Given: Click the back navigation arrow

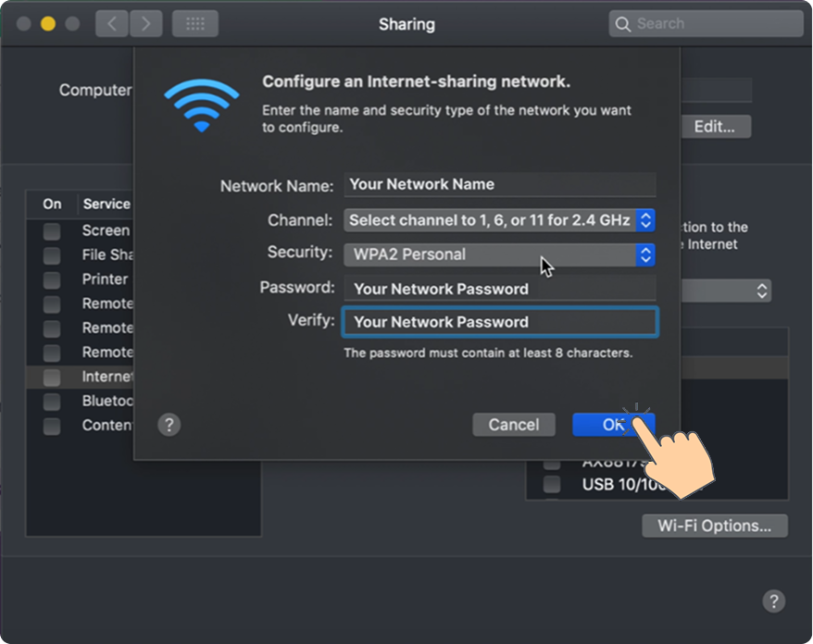Looking at the screenshot, I should point(111,23).
